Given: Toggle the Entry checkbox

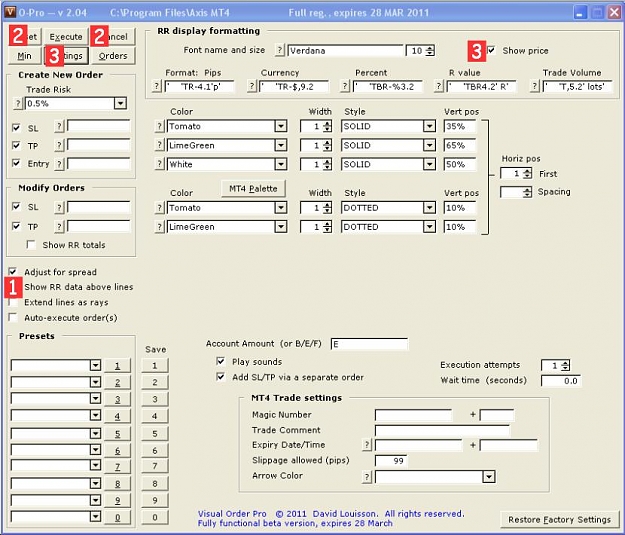Looking at the screenshot, I should tap(16, 163).
